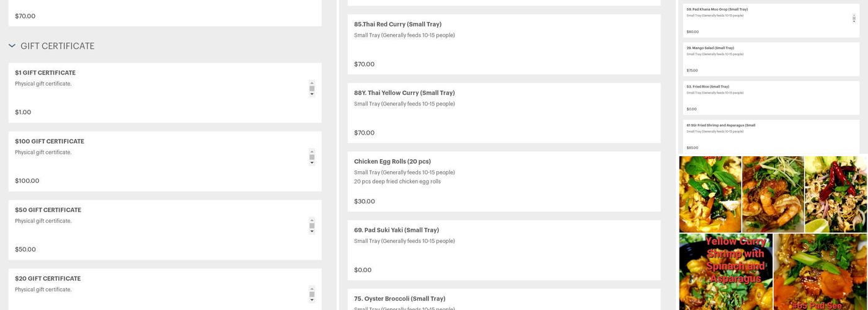Select 69. Pad Suki Yaki small tray
This screenshot has height=310, width=868.
tap(503, 250)
